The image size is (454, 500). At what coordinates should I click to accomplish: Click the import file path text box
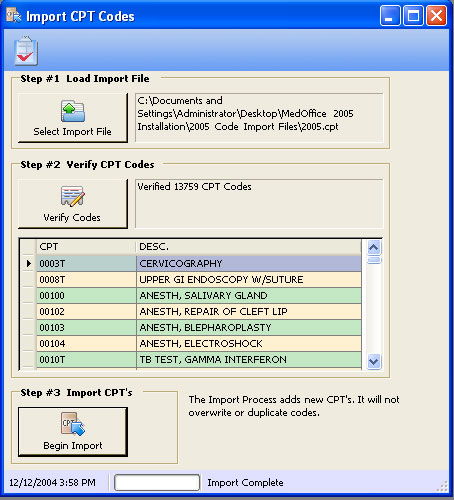coord(259,118)
